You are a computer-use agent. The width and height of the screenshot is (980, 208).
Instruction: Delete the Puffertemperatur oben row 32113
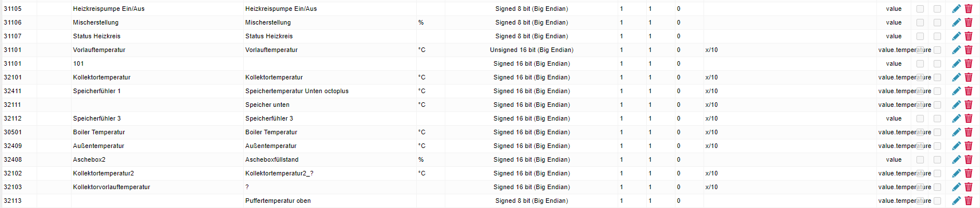point(969,201)
